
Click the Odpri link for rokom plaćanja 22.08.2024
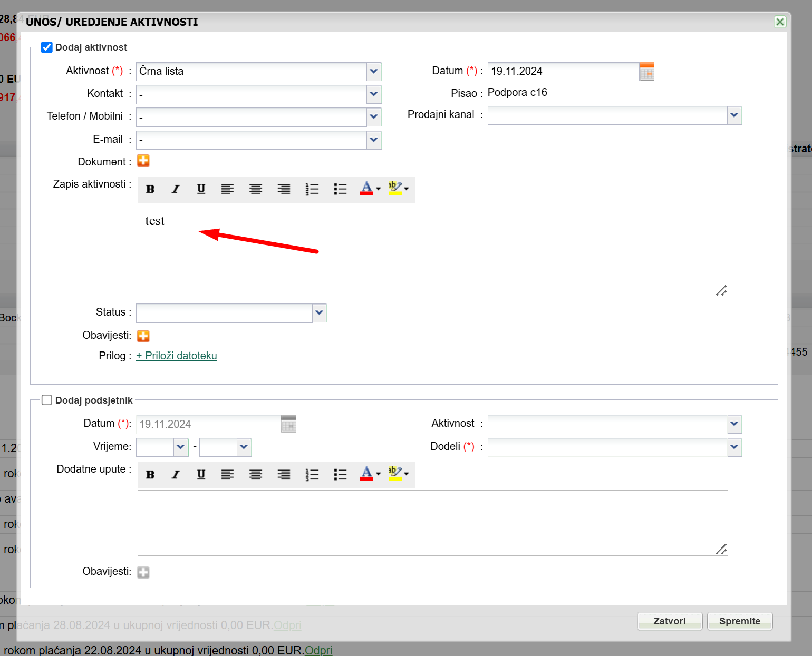pos(318,650)
